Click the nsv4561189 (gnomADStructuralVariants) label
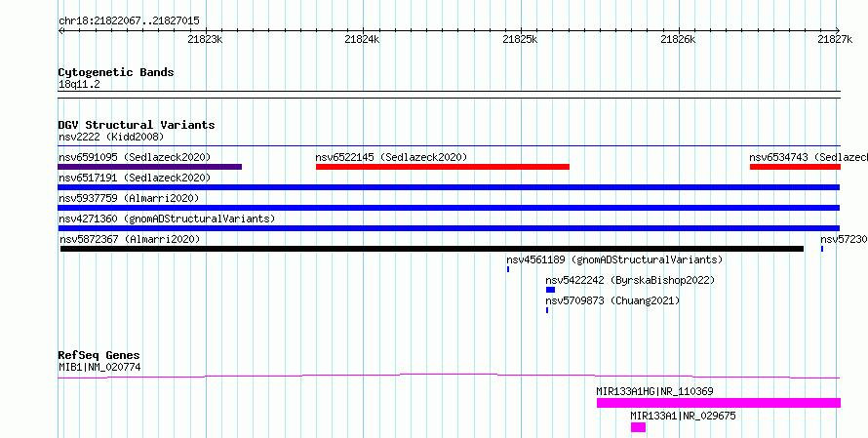868x438 pixels. click(614, 259)
